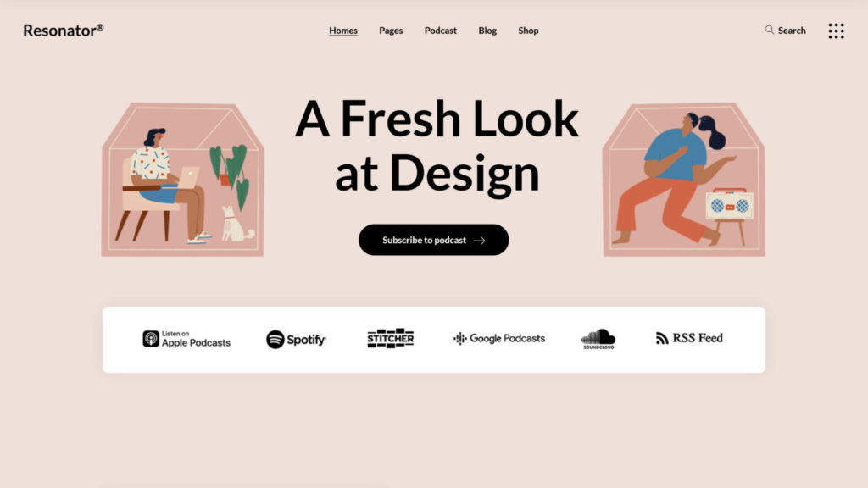The image size is (868, 488).
Task: Open the Pages menu item
Action: [391, 30]
